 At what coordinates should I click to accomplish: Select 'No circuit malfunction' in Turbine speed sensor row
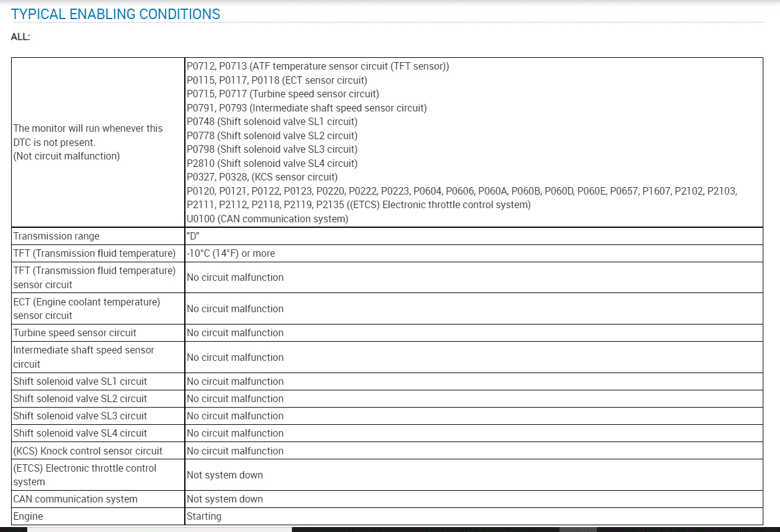(235, 332)
